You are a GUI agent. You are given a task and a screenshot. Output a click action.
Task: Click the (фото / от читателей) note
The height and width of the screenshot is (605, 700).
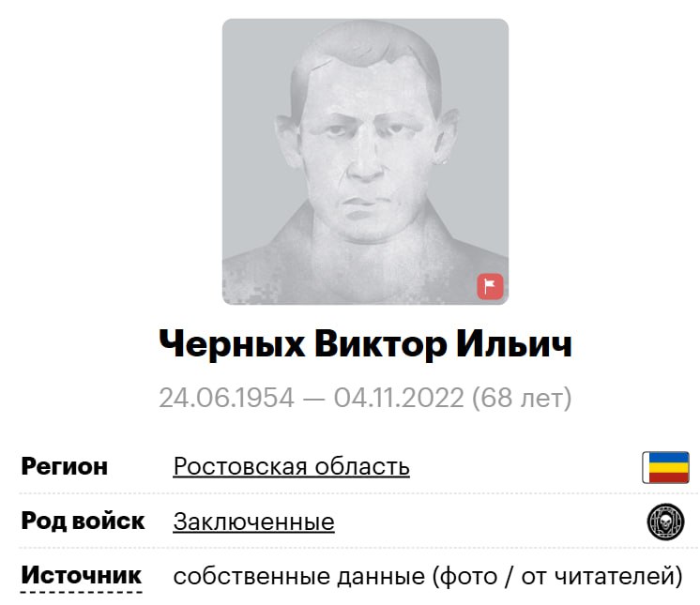point(557,577)
